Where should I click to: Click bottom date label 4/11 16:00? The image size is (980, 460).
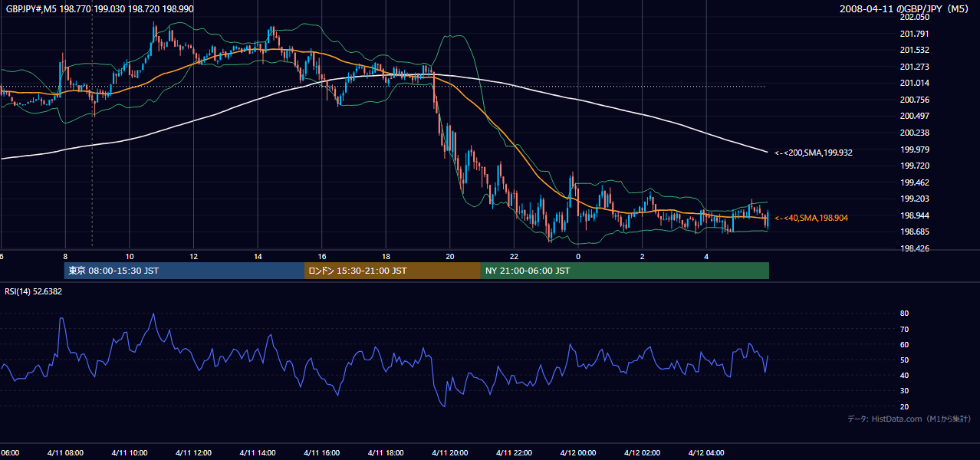tap(321, 452)
